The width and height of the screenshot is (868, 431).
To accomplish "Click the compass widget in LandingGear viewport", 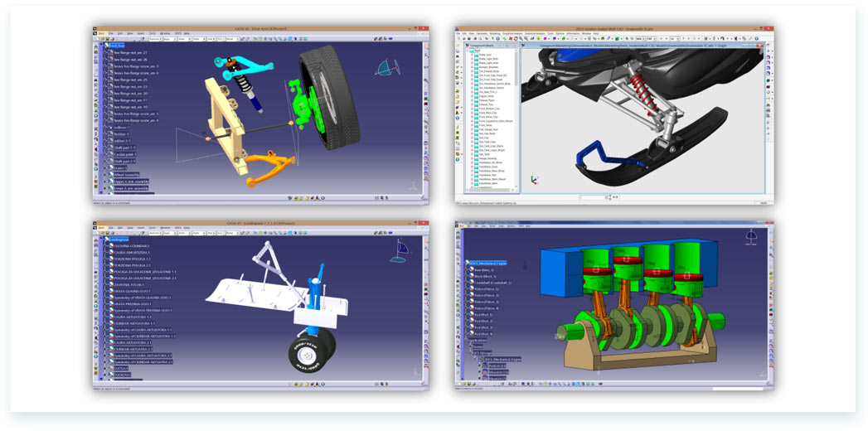I will [x=400, y=251].
